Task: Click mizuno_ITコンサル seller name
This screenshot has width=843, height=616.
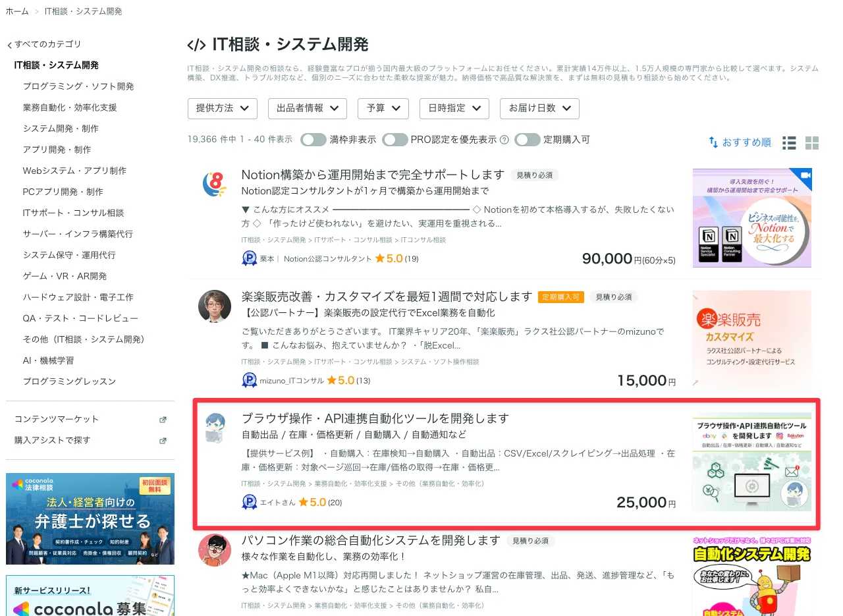Action: 292,381
